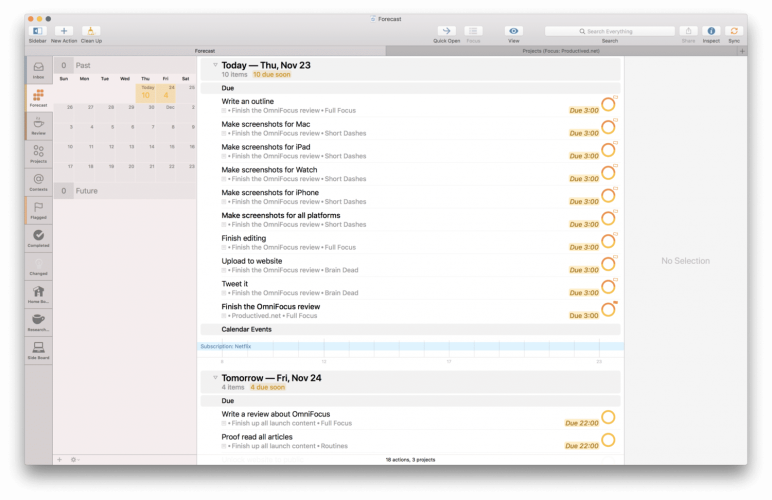The width and height of the screenshot is (772, 500).
Task: Open the Contexts perspective
Action: click(38, 182)
